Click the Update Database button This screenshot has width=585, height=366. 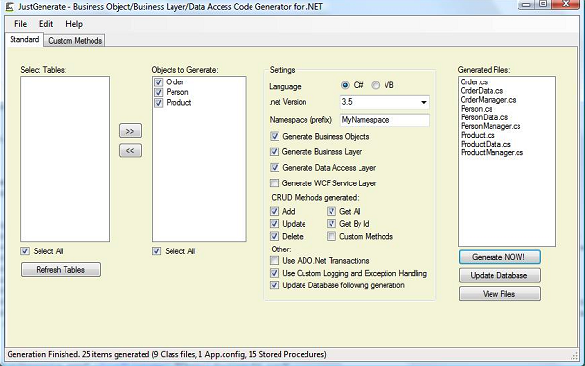pyautogui.click(x=500, y=275)
